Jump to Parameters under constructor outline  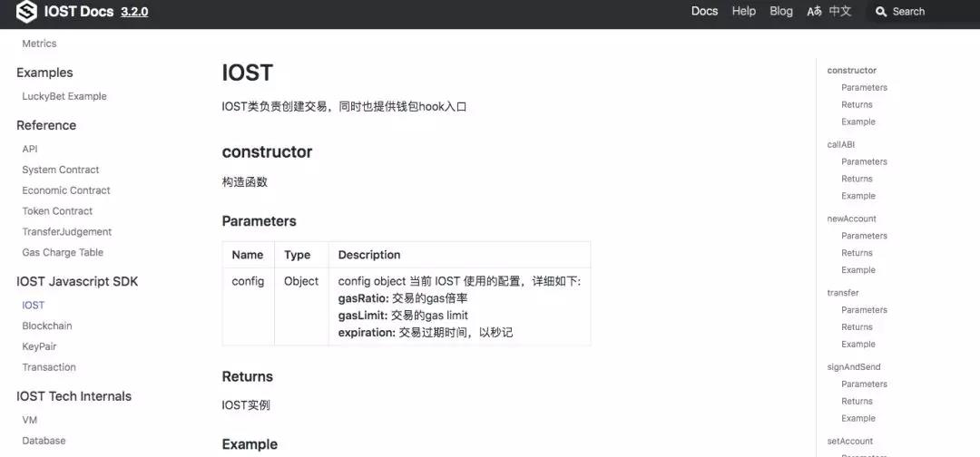[865, 87]
